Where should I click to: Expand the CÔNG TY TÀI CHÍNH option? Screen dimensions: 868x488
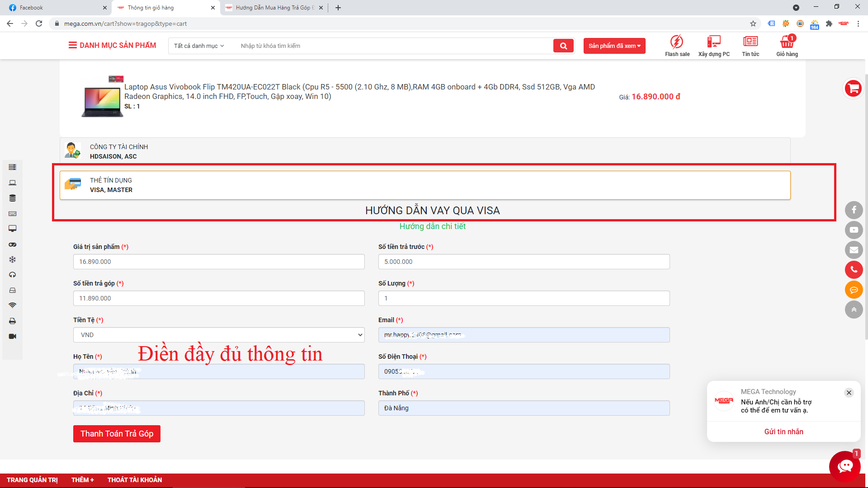(x=425, y=151)
